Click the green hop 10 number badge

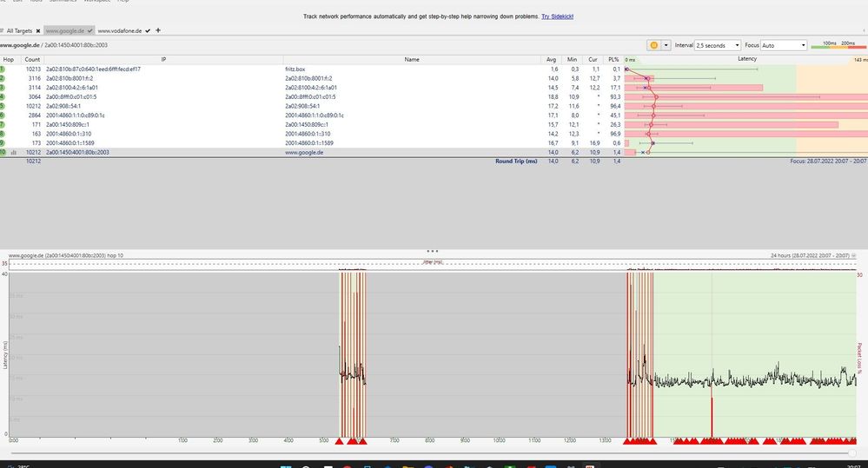click(x=3, y=152)
